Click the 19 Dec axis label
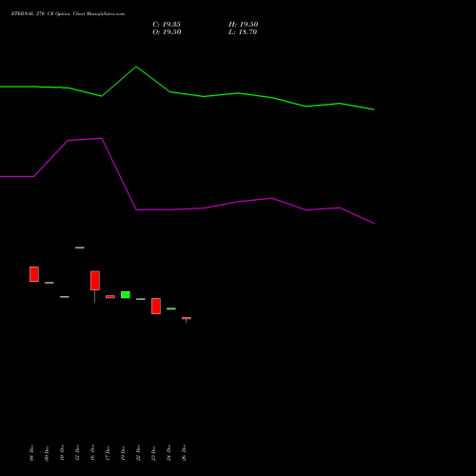 123,453
